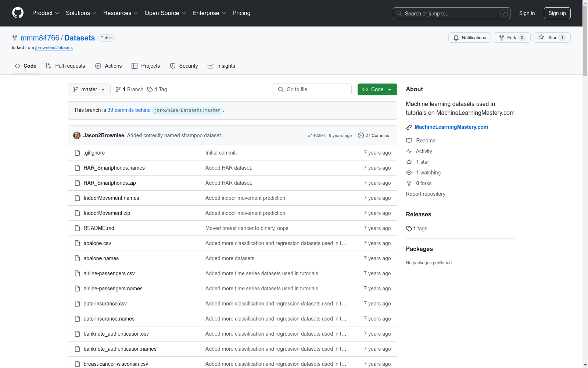Image resolution: width=588 pixels, height=368 pixels.
Task: Click the star icon in Star button
Action: pos(541,37)
